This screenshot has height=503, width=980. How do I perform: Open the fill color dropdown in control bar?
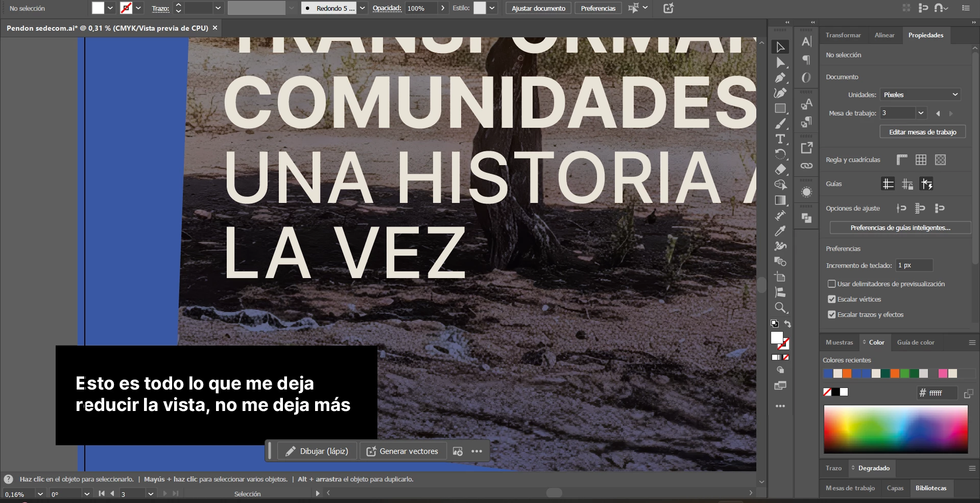click(110, 8)
